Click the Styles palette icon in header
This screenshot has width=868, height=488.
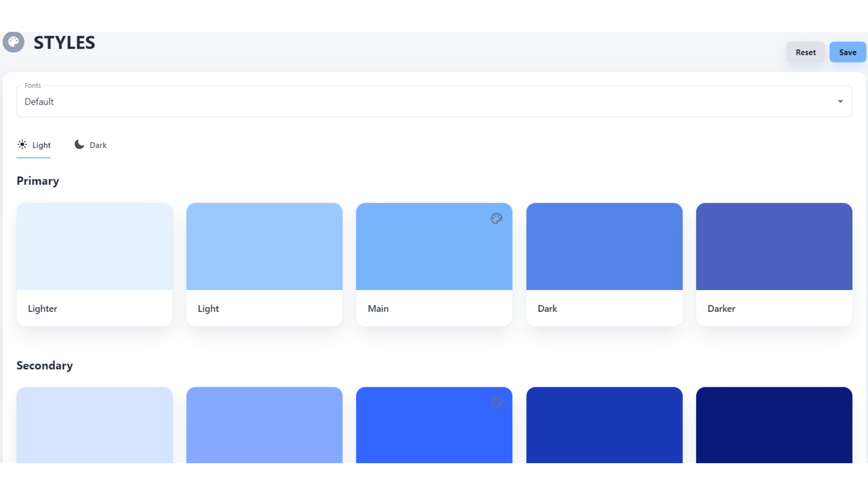click(x=14, y=42)
